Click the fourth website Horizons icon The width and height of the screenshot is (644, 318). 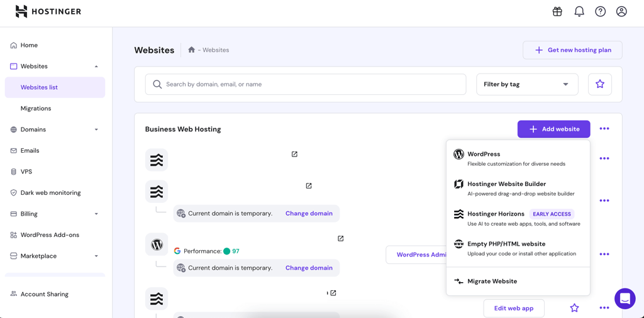(x=157, y=299)
